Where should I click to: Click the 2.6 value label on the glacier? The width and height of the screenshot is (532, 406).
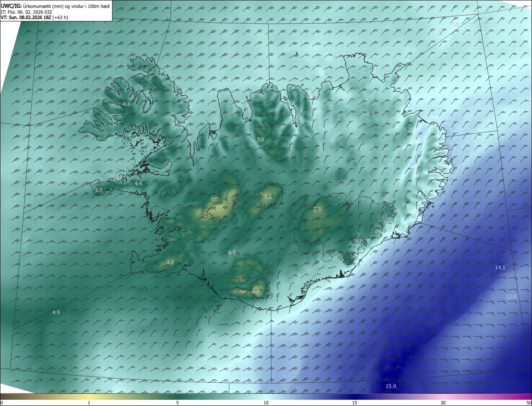[x=219, y=208]
